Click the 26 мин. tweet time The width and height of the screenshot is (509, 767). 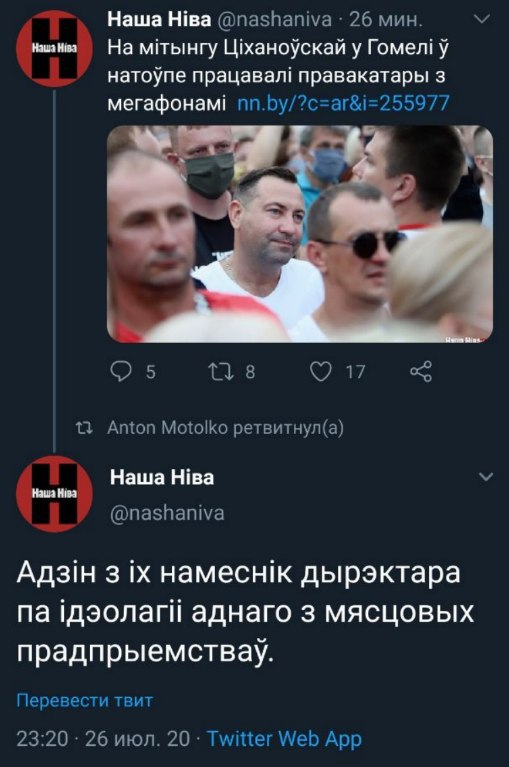coord(386,20)
